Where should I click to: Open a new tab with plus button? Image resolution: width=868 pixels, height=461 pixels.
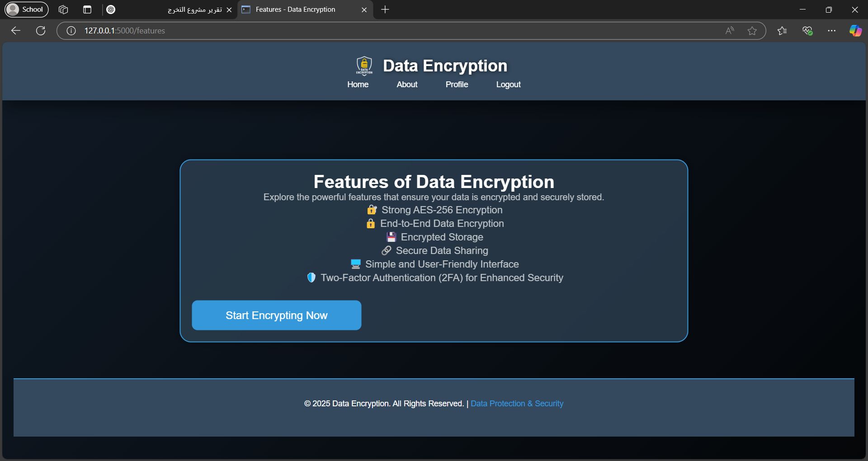point(385,9)
